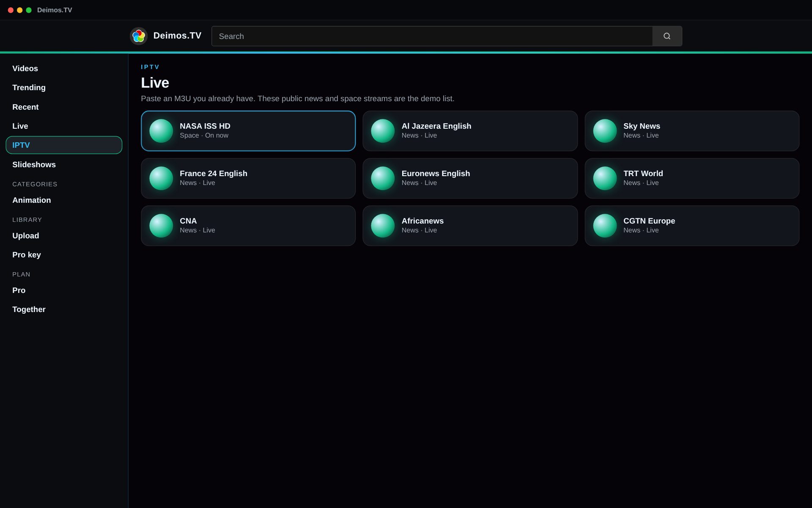812x508 pixels.
Task: Click the PLAN section label
Action: click(x=21, y=274)
